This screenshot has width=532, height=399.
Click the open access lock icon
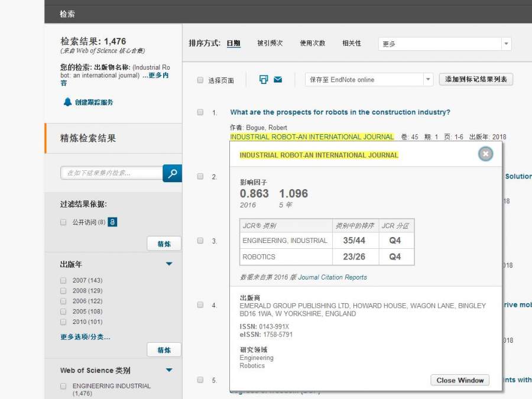pos(112,222)
